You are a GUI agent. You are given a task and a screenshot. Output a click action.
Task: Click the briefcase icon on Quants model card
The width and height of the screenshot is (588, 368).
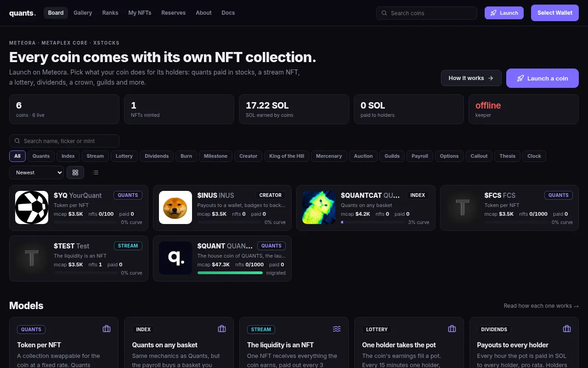coord(107,329)
